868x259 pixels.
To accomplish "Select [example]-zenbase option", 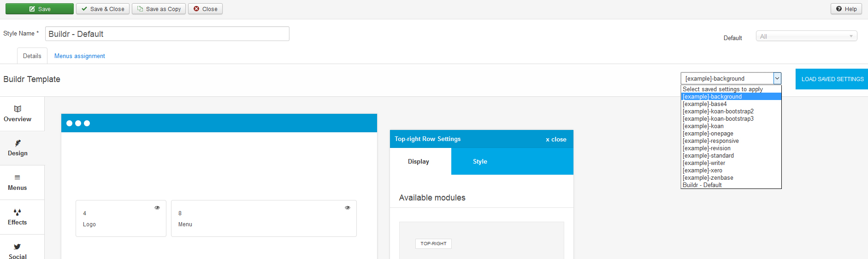I will coord(731,178).
